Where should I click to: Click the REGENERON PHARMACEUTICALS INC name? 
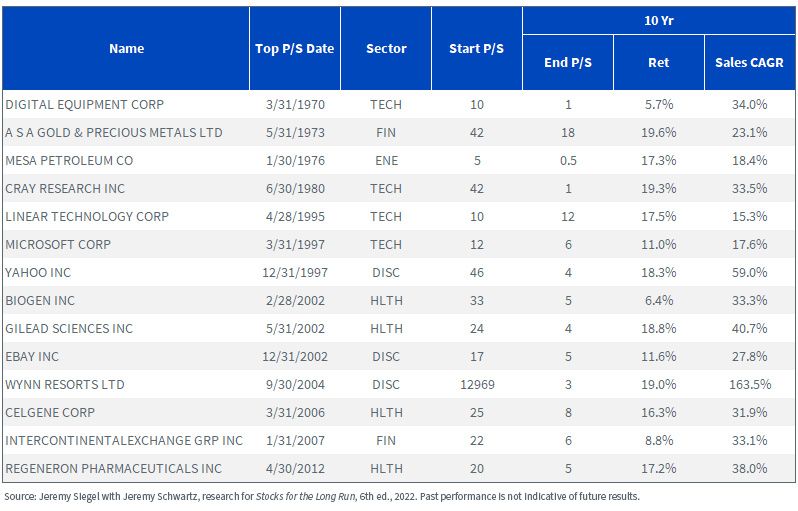tap(113, 469)
